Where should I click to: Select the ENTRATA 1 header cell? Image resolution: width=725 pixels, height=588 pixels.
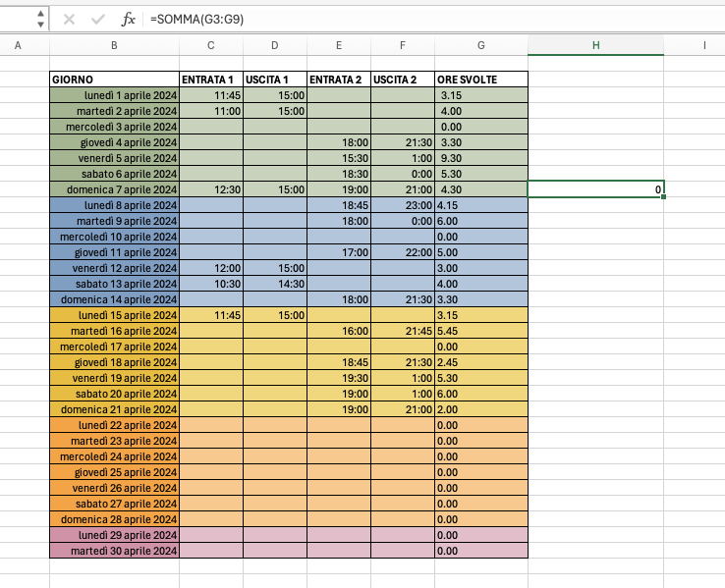[211, 80]
